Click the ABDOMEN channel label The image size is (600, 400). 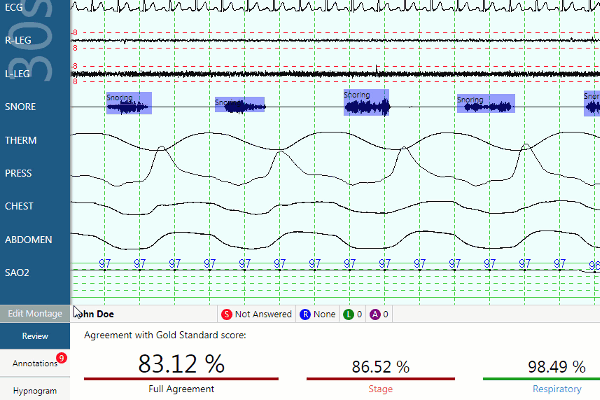[x=28, y=240]
